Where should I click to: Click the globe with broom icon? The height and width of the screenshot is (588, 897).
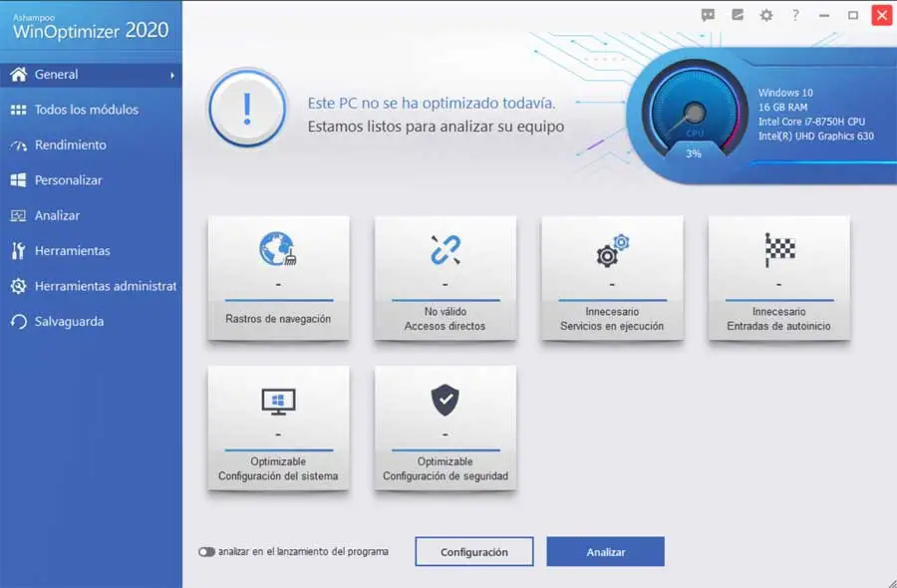278,249
